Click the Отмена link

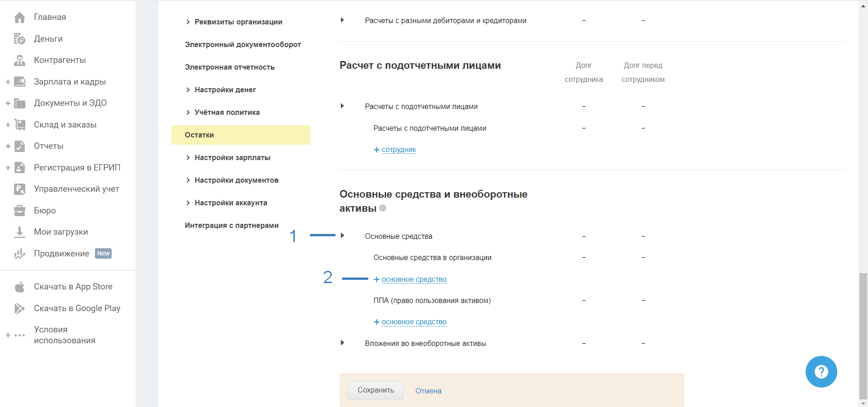(428, 391)
